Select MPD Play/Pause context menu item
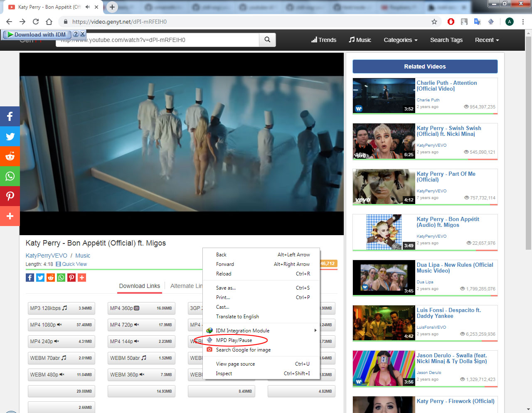The height and width of the screenshot is (413, 532). pyautogui.click(x=261, y=340)
